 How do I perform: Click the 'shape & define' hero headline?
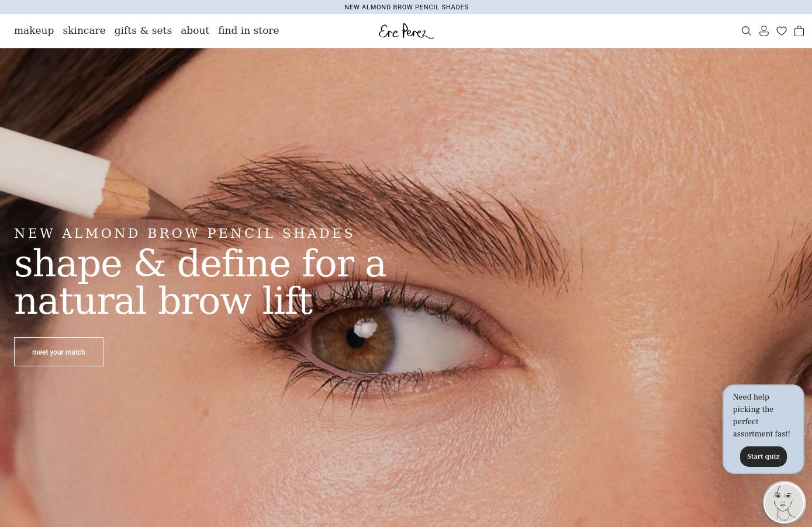(x=200, y=282)
